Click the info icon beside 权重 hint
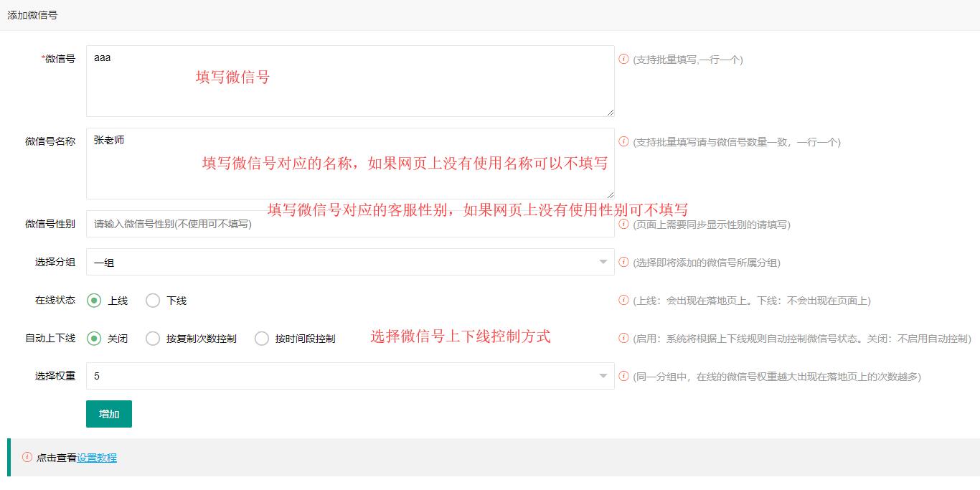Screen dimensions: 980x490 click(x=623, y=376)
